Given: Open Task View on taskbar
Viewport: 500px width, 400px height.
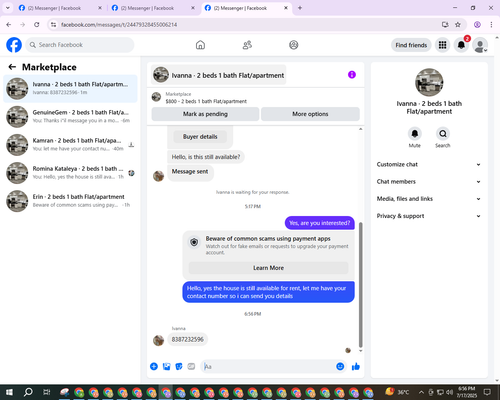Looking at the screenshot, I should pos(47,392).
